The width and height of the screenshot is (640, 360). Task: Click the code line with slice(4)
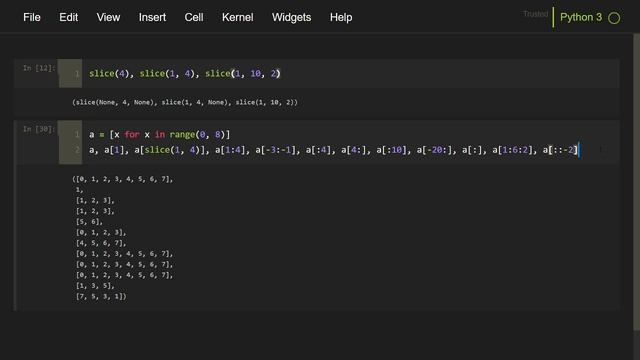(185, 73)
